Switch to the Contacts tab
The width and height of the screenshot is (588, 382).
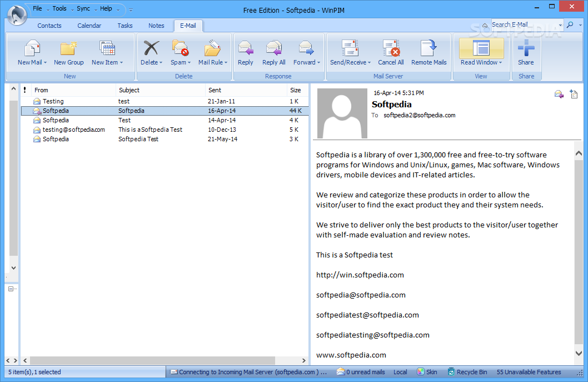pyautogui.click(x=49, y=26)
